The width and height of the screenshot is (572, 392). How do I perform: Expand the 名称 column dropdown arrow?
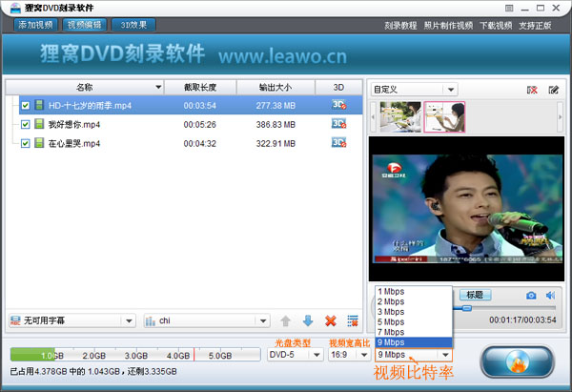(158, 87)
